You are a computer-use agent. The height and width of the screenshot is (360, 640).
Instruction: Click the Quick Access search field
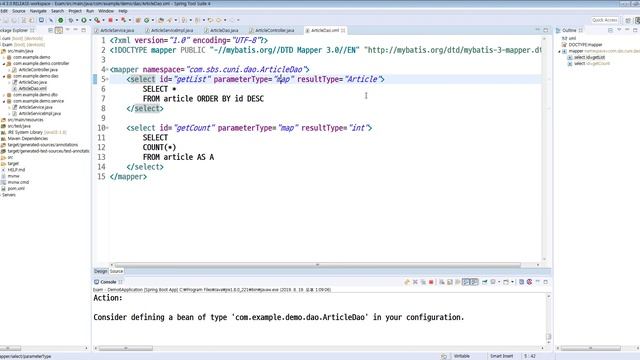(604, 20)
